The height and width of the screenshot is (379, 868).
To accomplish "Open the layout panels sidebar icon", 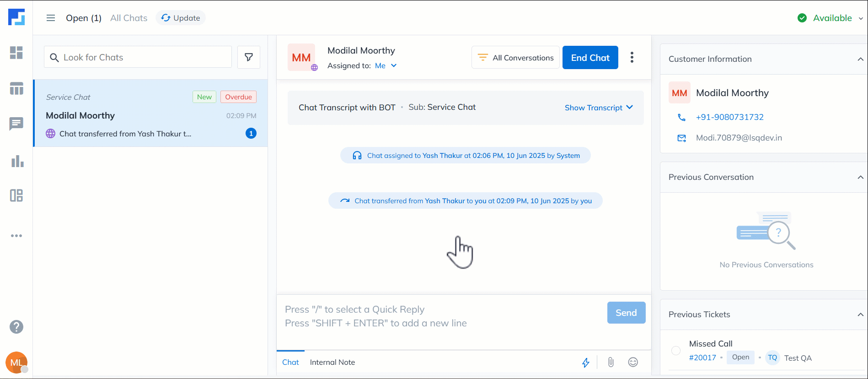I will tap(16, 195).
